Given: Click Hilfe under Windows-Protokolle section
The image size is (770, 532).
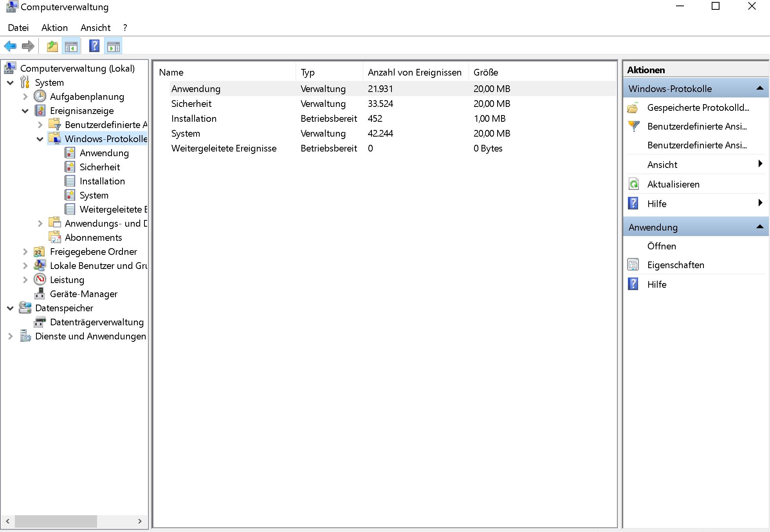Looking at the screenshot, I should coord(657,204).
